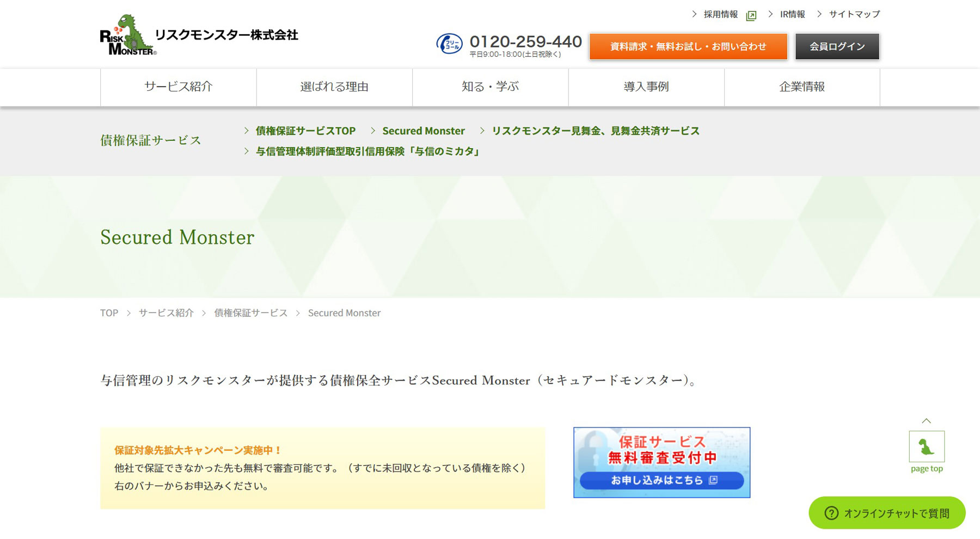The height and width of the screenshot is (539, 980).
Task: Click the 保証サービス無料審査受付中 banner
Action: click(x=661, y=462)
